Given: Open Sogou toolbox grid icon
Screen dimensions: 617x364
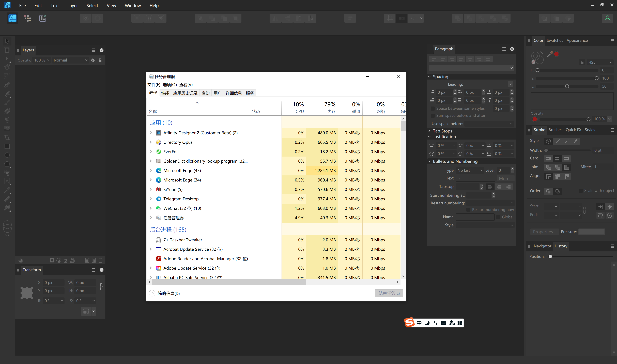Looking at the screenshot, I should point(460,323).
